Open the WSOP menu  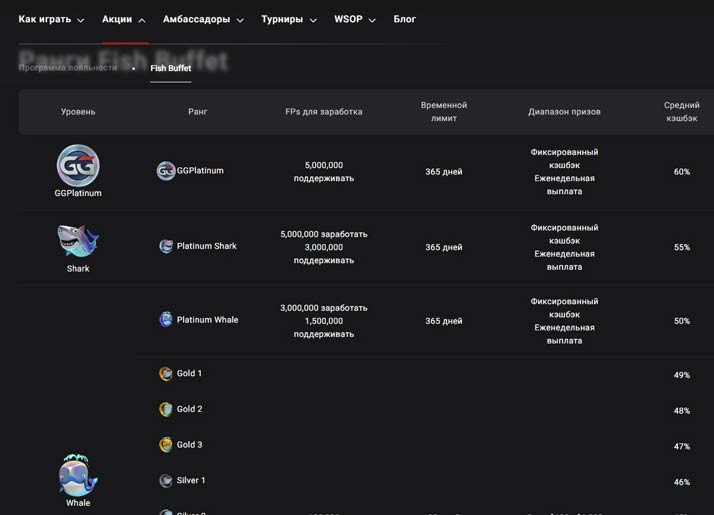pos(355,19)
